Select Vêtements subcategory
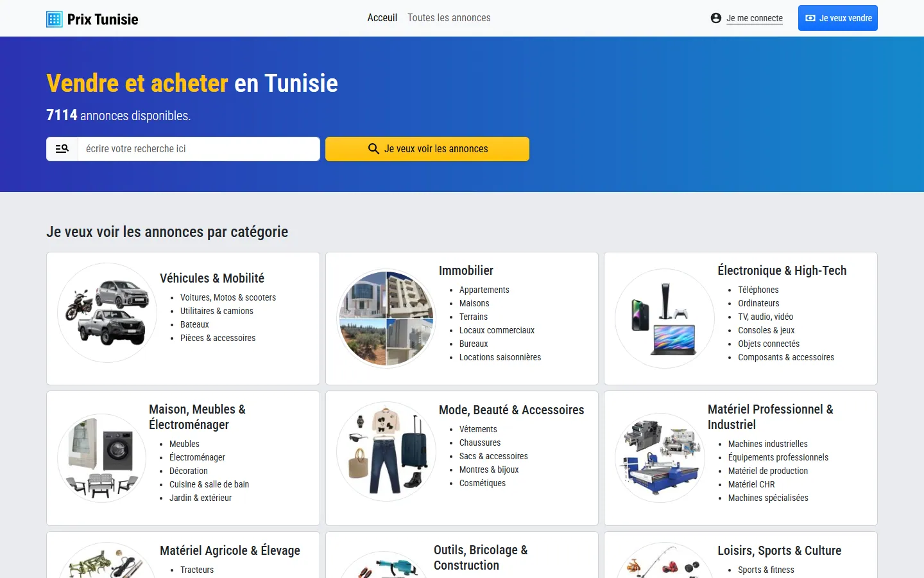 (478, 429)
